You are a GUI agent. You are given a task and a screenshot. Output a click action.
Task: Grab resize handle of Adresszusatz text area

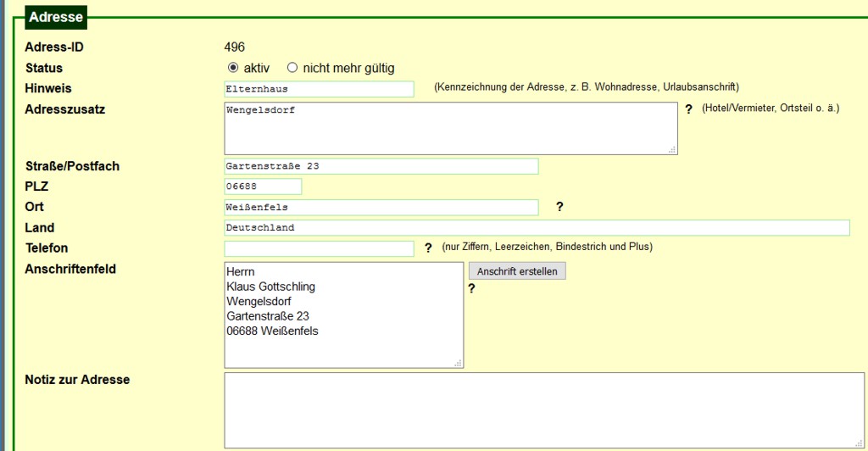(672, 149)
